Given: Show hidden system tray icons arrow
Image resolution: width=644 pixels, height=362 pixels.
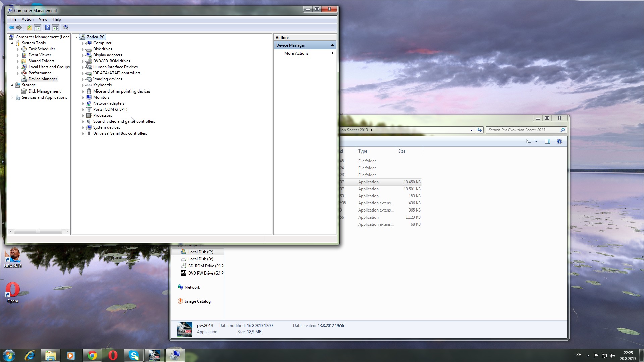Looking at the screenshot, I should coord(588,356).
